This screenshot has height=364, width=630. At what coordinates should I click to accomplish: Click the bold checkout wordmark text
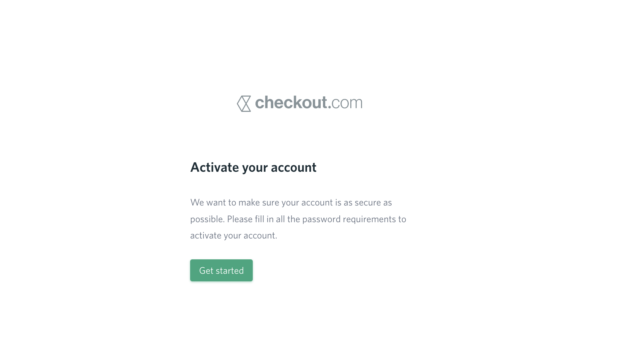pyautogui.click(x=291, y=102)
